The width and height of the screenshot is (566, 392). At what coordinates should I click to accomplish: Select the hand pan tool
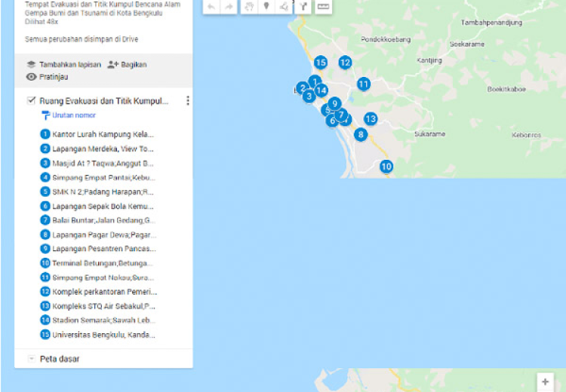pos(249,7)
